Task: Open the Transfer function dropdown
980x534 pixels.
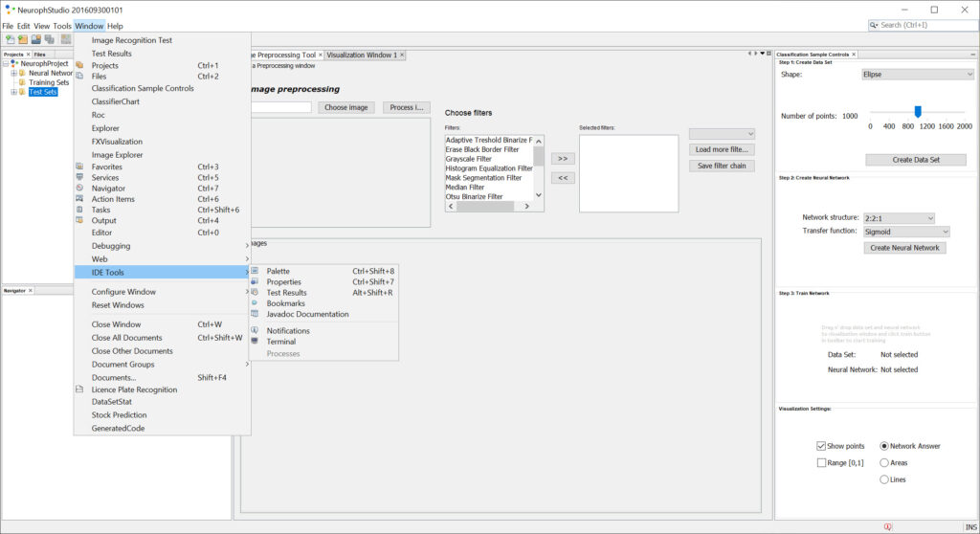Action: (x=907, y=232)
